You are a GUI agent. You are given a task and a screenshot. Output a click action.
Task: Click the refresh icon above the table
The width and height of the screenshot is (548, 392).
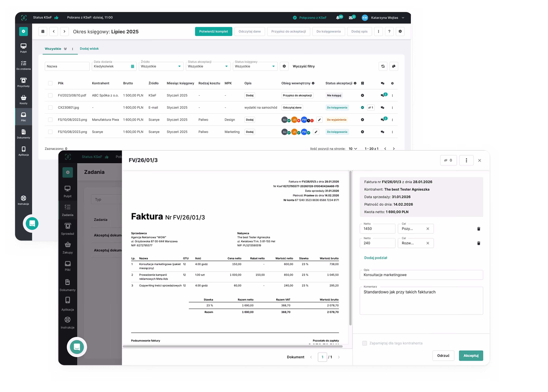pos(383,66)
